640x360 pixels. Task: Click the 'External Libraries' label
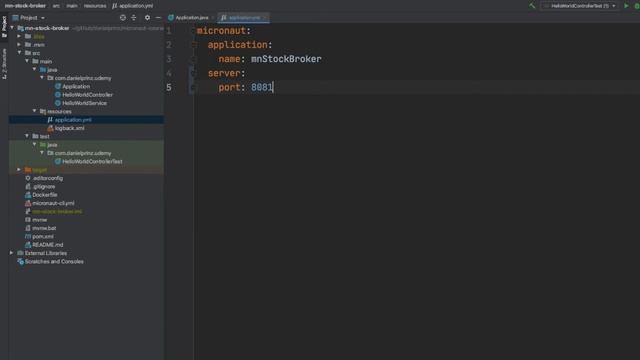click(x=46, y=253)
